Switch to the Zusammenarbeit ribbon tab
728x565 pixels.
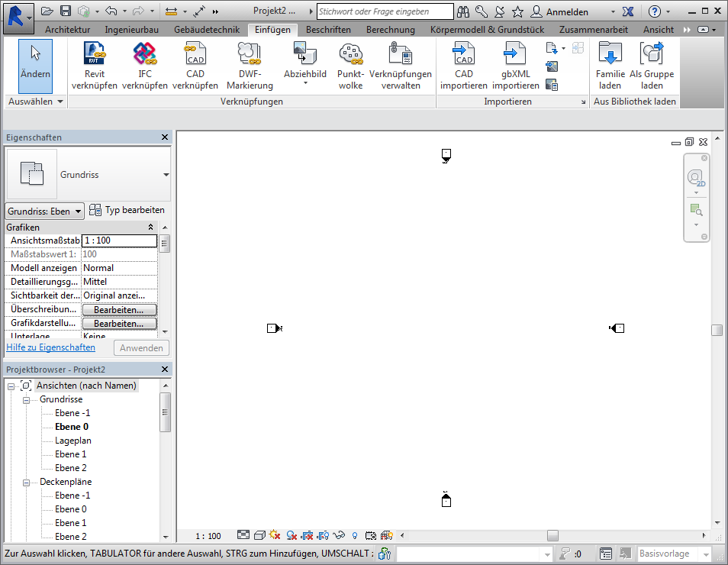coord(594,30)
